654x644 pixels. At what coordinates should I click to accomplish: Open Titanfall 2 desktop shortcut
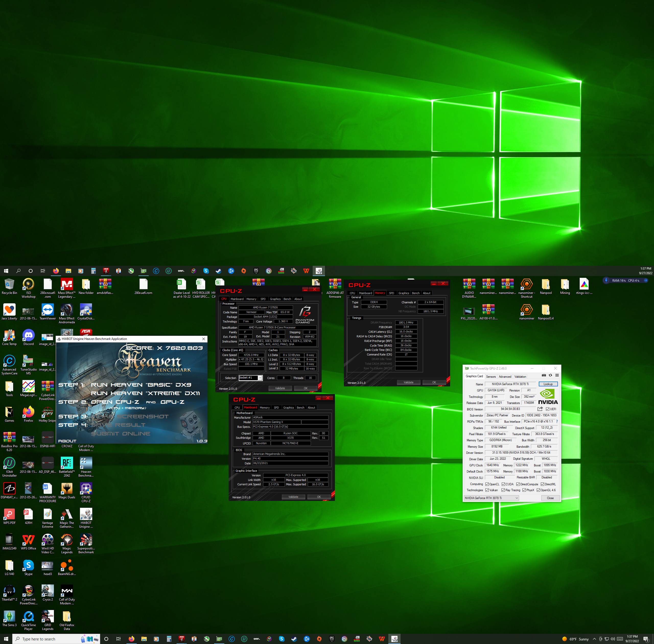(x=9, y=593)
